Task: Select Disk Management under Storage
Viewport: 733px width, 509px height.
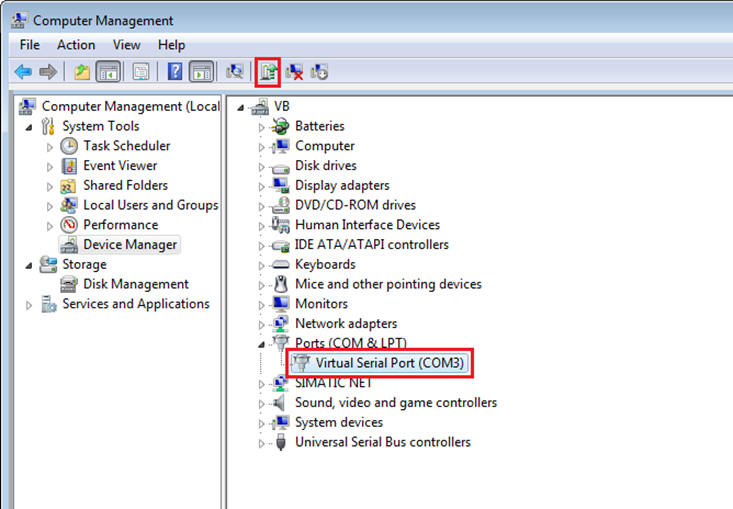Action: tap(136, 284)
